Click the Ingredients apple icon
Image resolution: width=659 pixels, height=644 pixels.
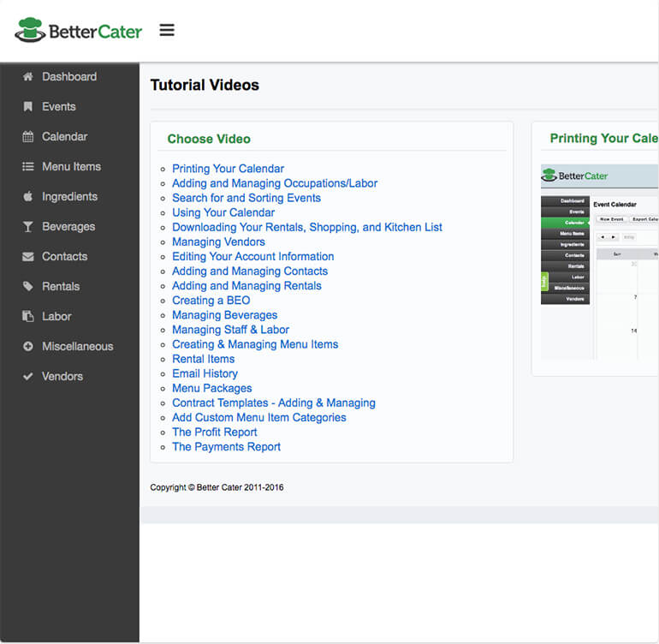27,196
